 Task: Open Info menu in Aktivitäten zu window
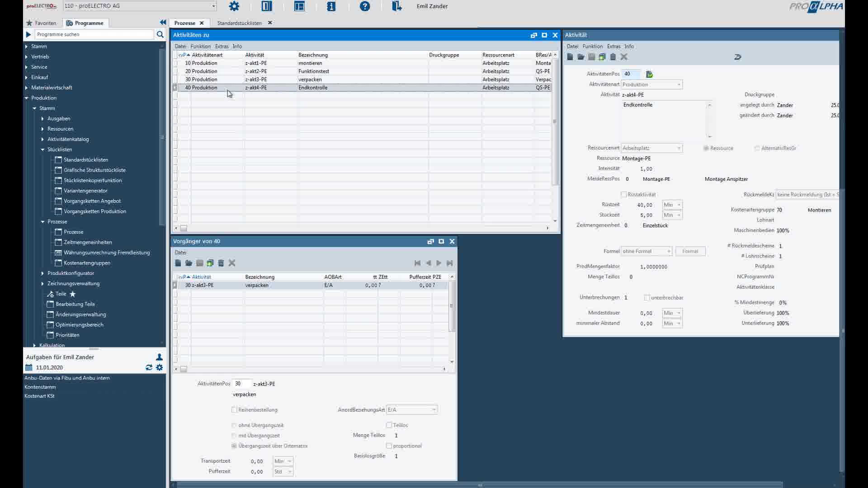pos(237,47)
